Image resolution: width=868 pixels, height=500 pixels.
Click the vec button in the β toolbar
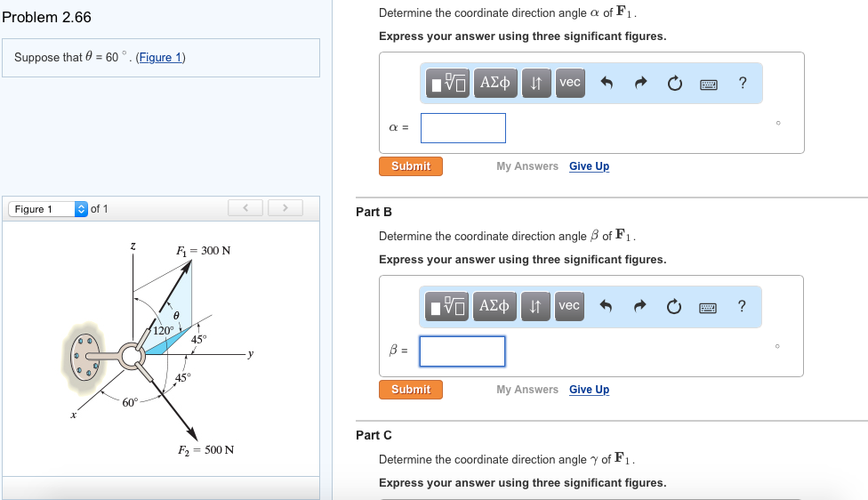coord(570,306)
